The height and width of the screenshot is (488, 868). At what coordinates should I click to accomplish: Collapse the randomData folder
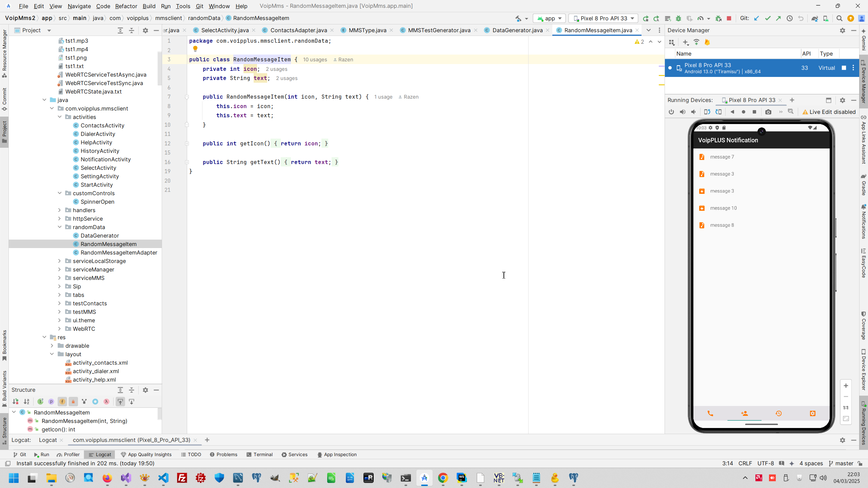[x=59, y=227]
